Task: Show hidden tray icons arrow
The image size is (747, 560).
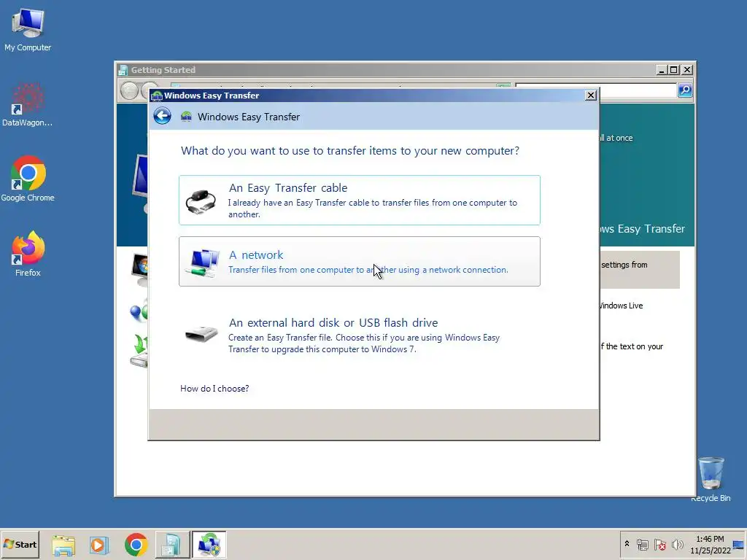Action: (x=627, y=544)
